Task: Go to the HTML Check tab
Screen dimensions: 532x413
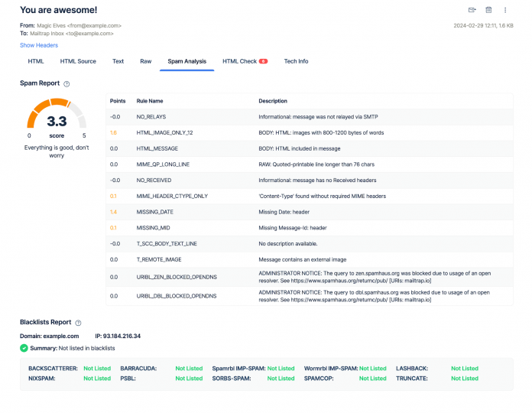Action: pyautogui.click(x=239, y=61)
